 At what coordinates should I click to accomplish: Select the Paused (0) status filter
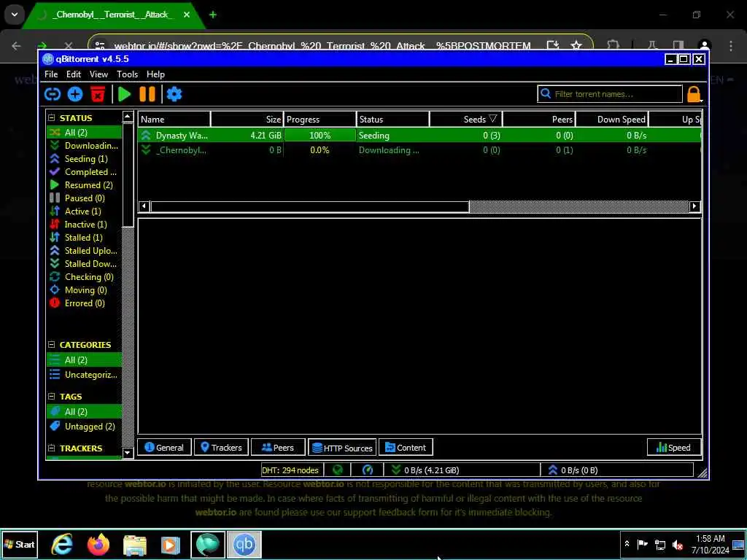point(85,198)
